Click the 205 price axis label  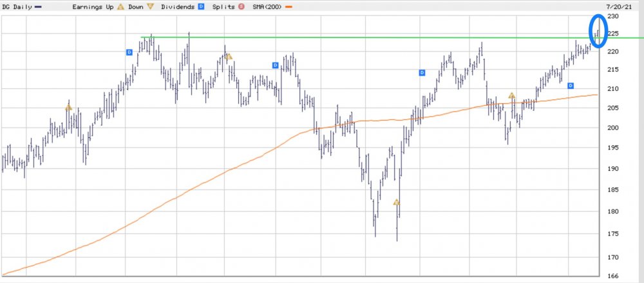(x=612, y=108)
